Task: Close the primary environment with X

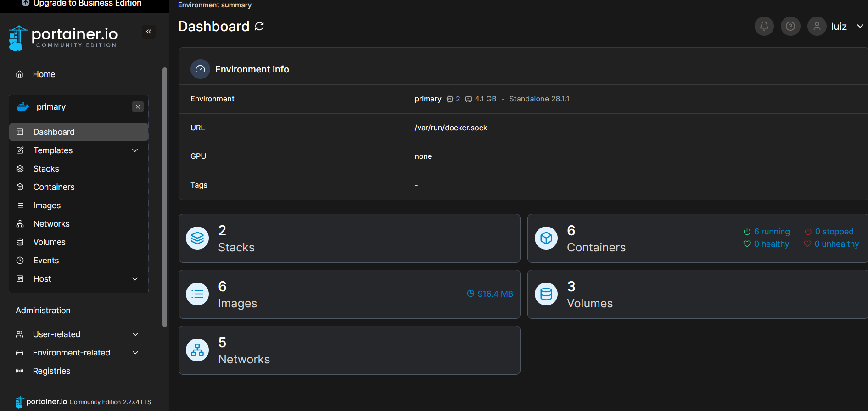Action: [x=138, y=107]
